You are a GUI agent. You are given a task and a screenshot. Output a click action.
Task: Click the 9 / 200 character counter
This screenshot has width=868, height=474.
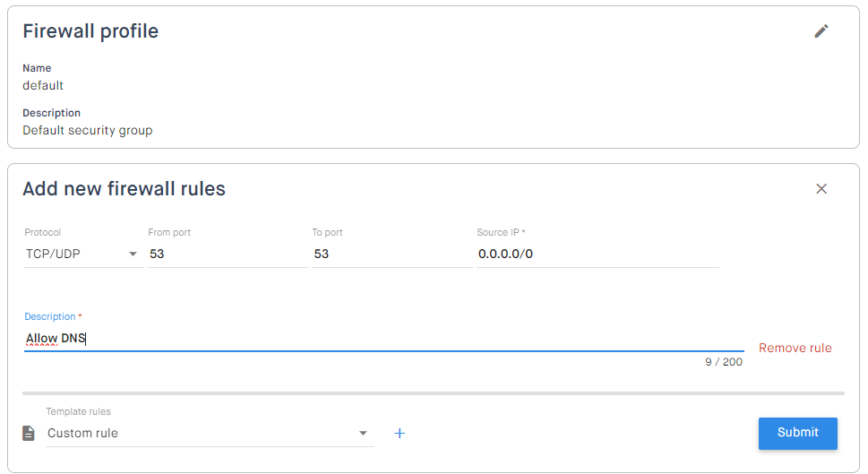click(x=724, y=362)
